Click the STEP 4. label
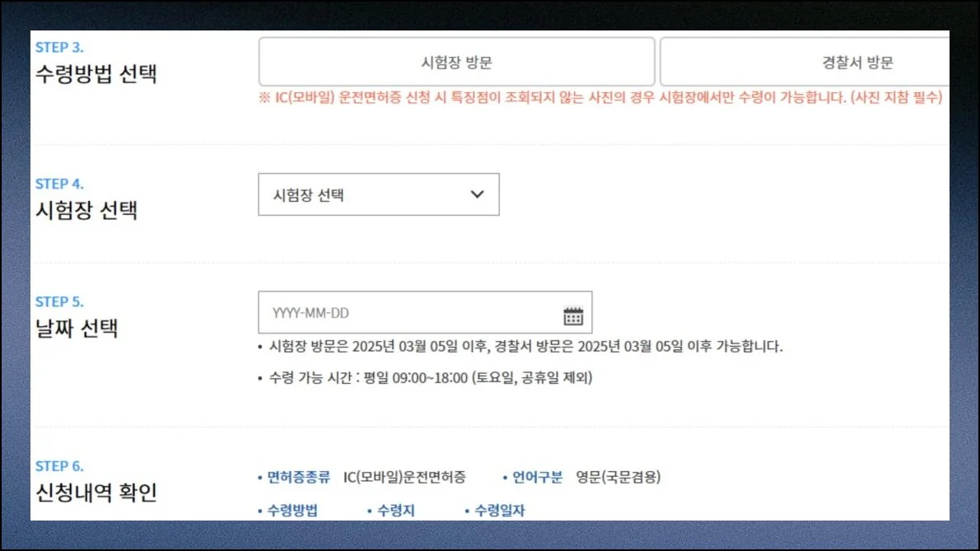 pos(59,184)
